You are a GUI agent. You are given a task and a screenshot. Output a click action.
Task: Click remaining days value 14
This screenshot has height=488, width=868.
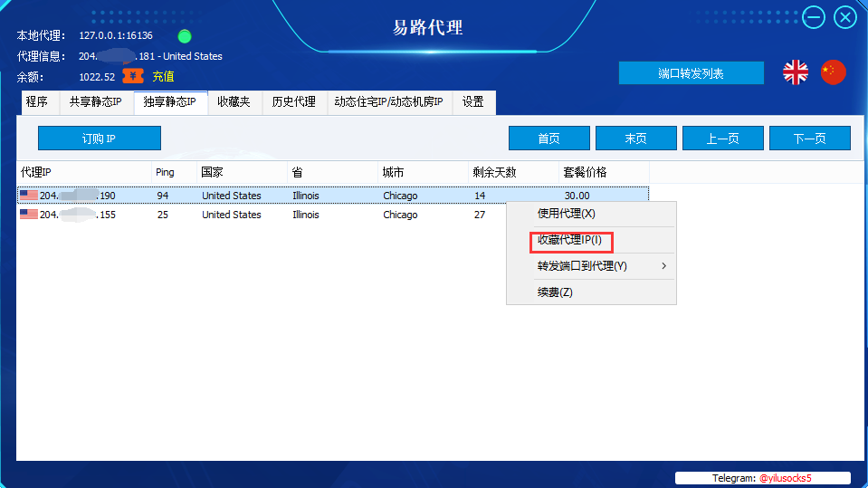[x=480, y=196]
